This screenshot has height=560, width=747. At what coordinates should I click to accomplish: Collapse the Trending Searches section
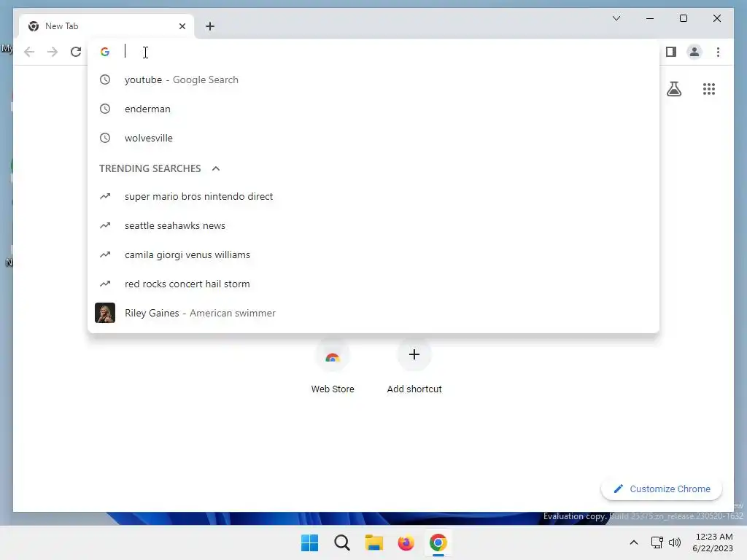216,168
